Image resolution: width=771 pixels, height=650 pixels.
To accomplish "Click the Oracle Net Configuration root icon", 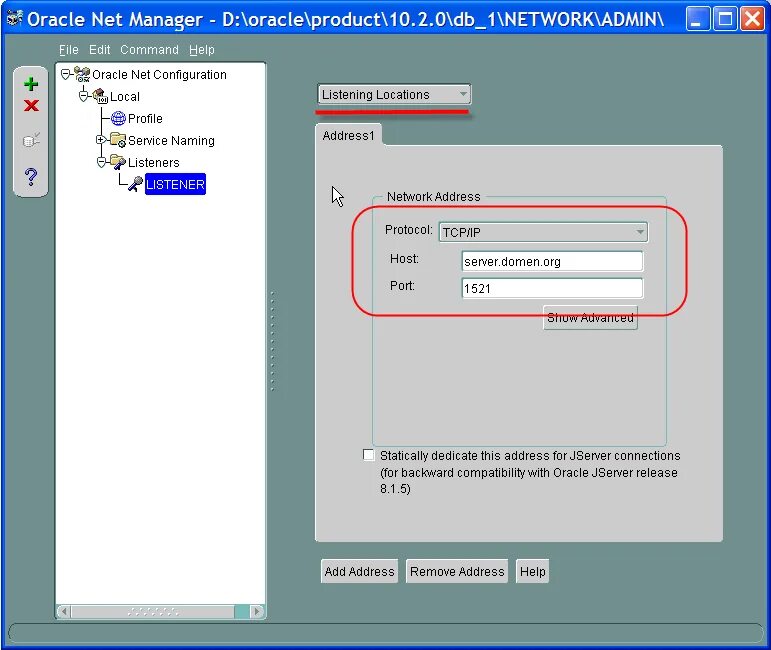I will coord(82,75).
